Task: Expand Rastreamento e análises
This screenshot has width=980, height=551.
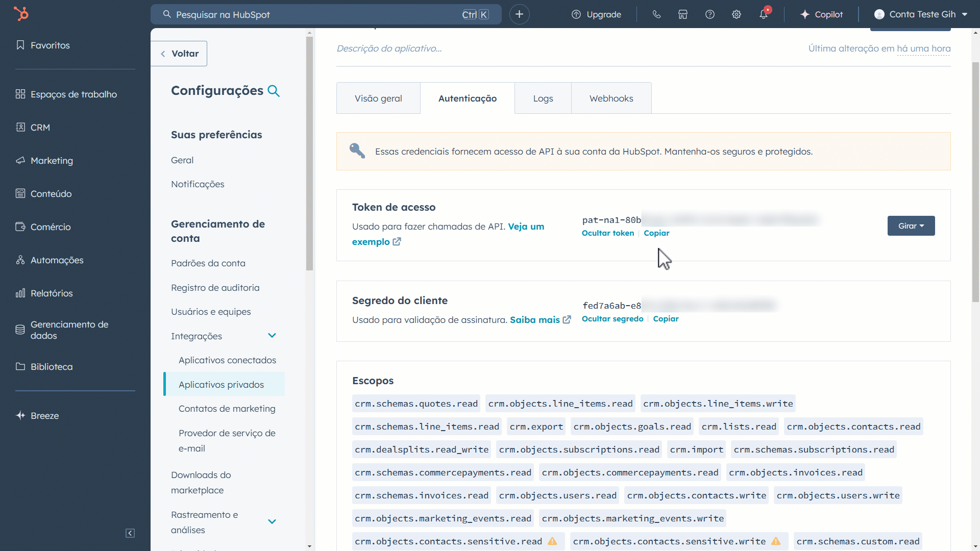Action: click(272, 521)
